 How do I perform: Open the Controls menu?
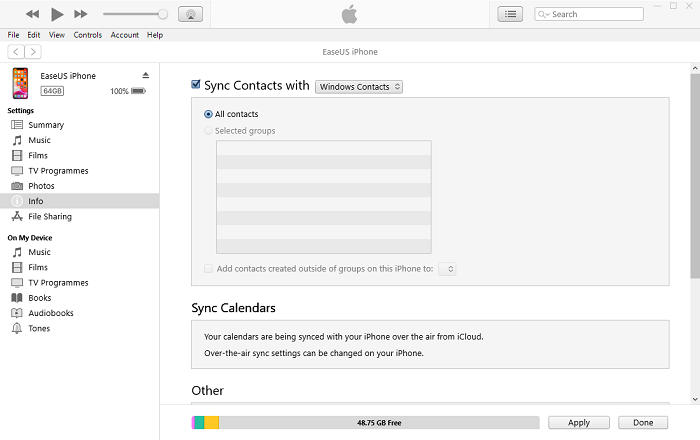(87, 35)
